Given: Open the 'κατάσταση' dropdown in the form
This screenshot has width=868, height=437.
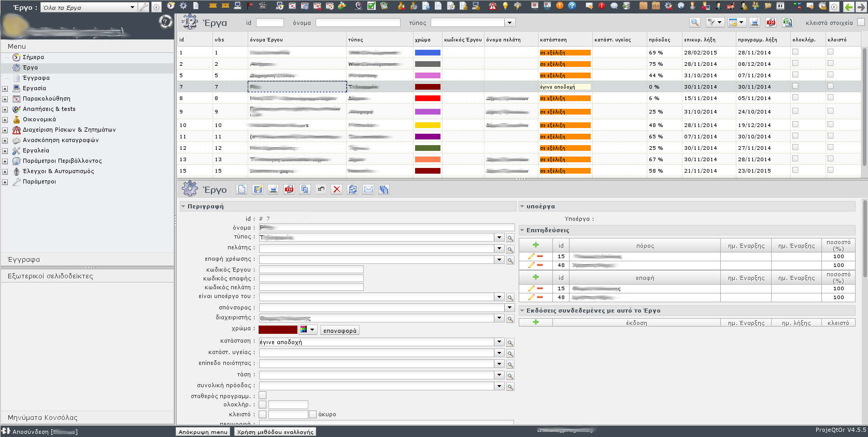Looking at the screenshot, I should (499, 342).
